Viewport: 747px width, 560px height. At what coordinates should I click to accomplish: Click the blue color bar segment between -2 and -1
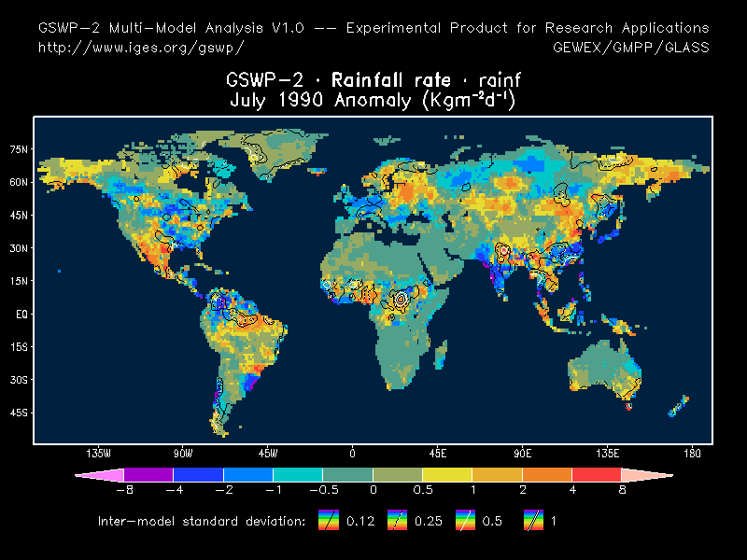click(x=248, y=475)
